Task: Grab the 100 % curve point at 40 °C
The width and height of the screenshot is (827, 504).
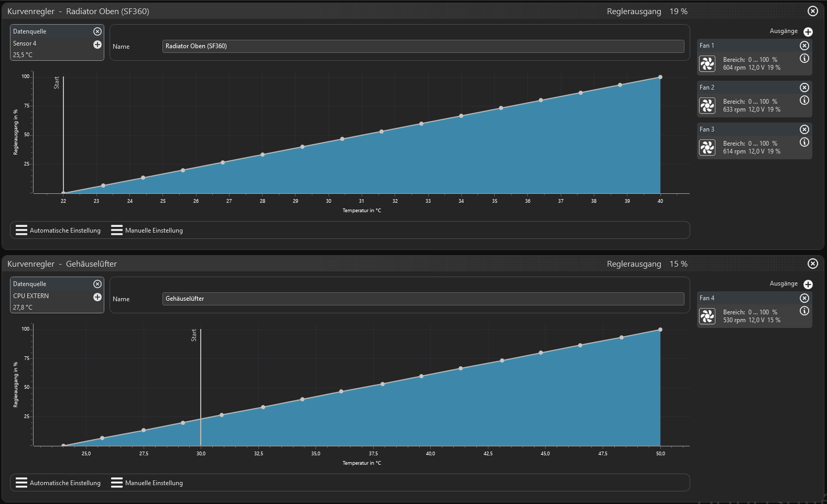Action: (660, 77)
